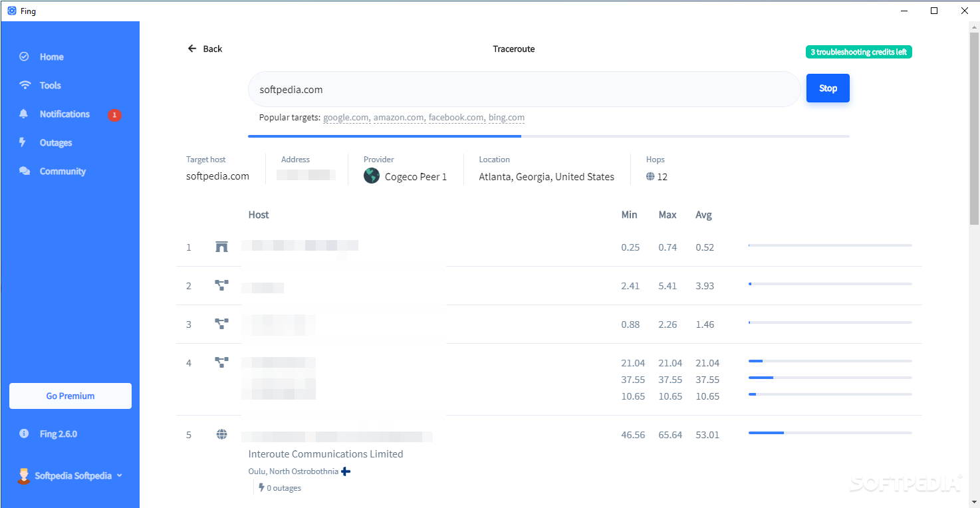
Task: Click the Fing app icon in title bar
Action: click(11, 11)
